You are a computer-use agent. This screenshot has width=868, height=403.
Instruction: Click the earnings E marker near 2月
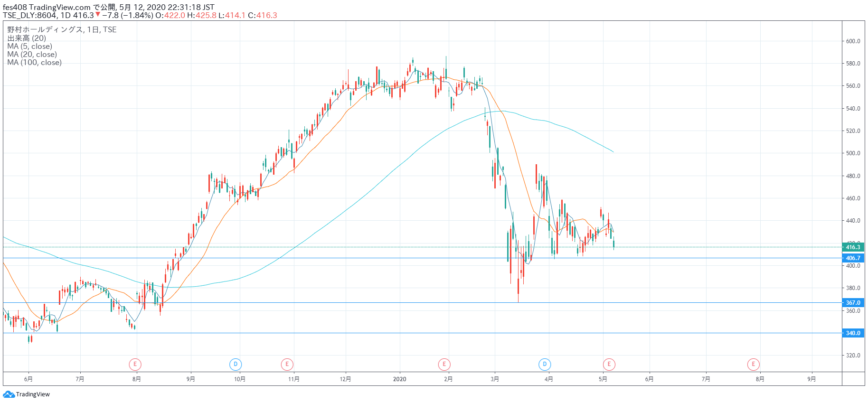point(444,365)
